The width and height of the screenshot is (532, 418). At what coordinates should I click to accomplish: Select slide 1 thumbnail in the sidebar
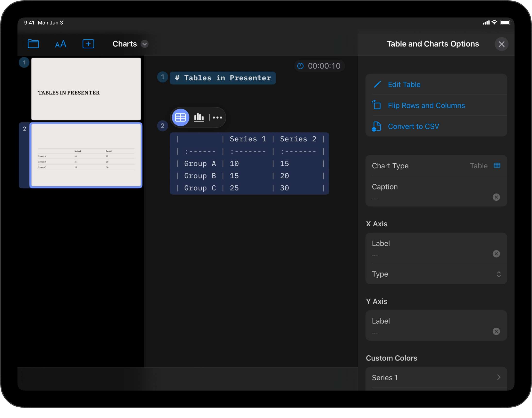pos(86,89)
